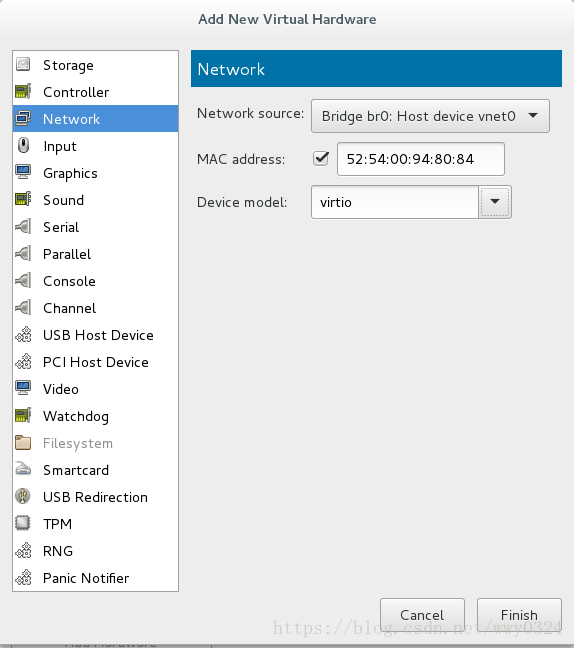
Task: Select Storage in hardware list
Action: pos(95,65)
